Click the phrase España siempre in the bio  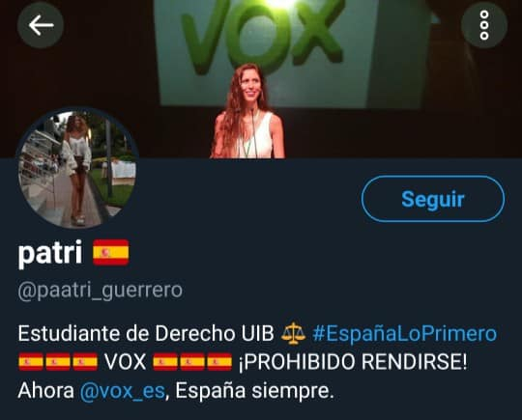[254, 390]
